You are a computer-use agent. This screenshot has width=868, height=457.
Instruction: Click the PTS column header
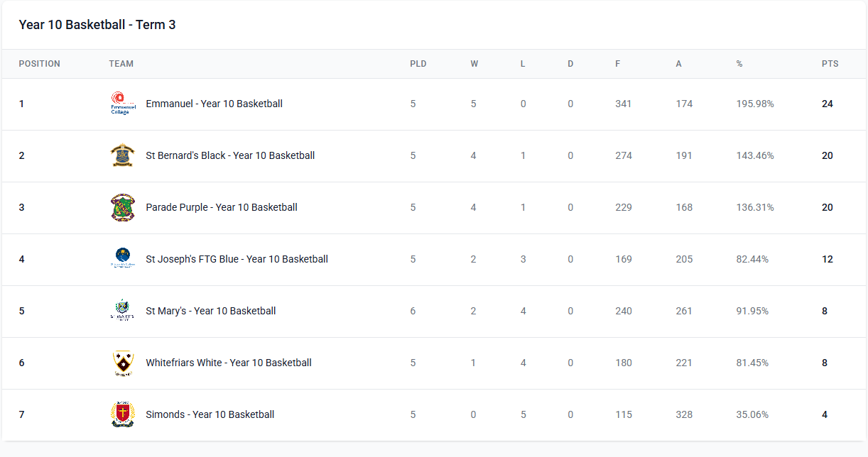tap(830, 64)
